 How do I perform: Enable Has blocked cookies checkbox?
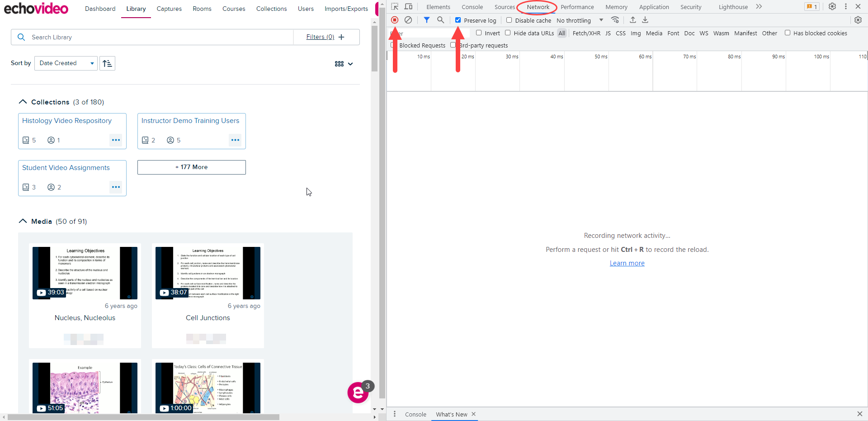788,33
